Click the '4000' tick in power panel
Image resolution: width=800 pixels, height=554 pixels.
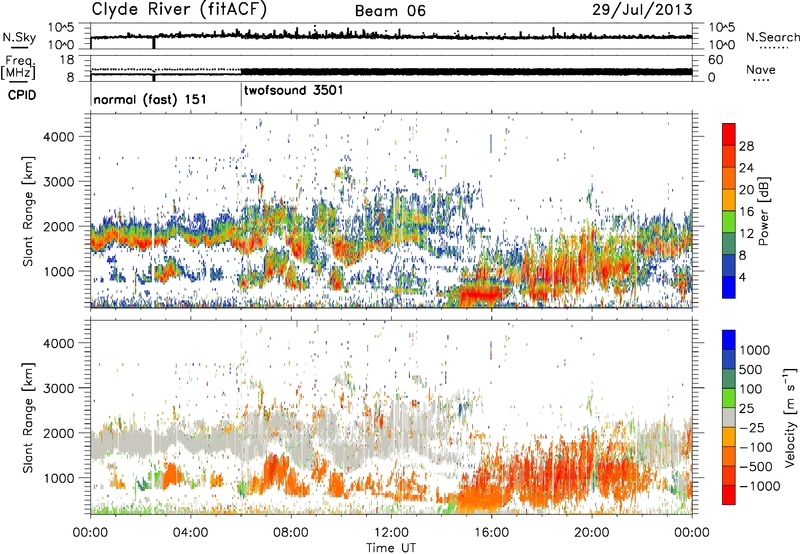[x=58, y=136]
